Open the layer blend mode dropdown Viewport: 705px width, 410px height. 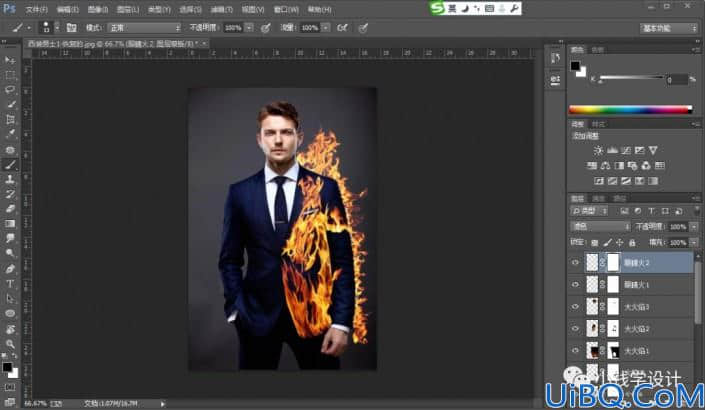[600, 227]
